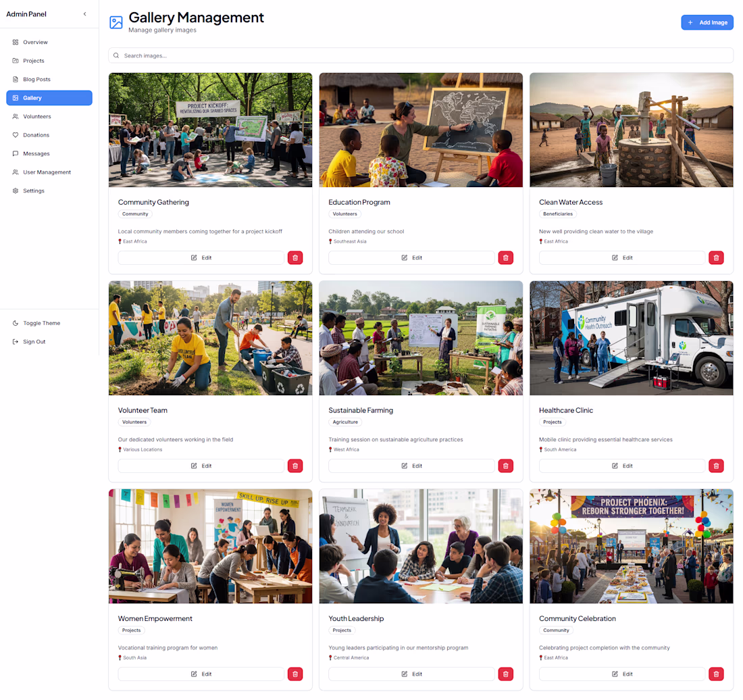Viewport: 743px width, 700px height.
Task: Open Donations in the sidebar
Action: point(49,135)
